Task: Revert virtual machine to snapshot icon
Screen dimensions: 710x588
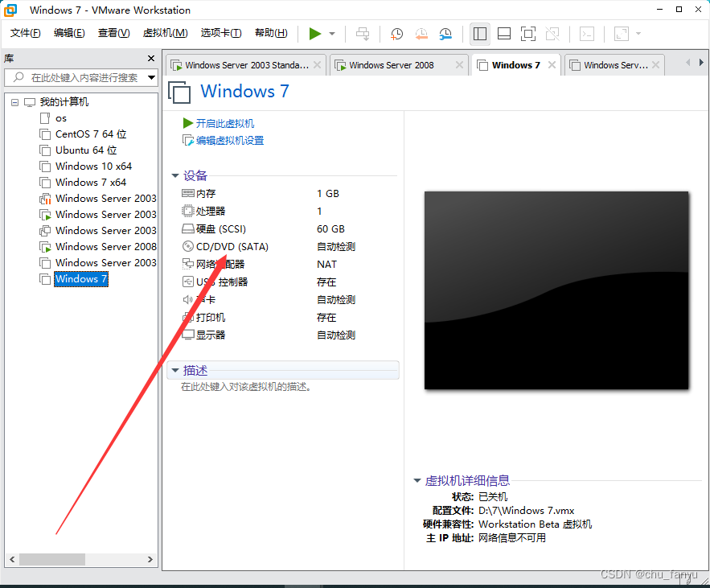Action: point(421,34)
